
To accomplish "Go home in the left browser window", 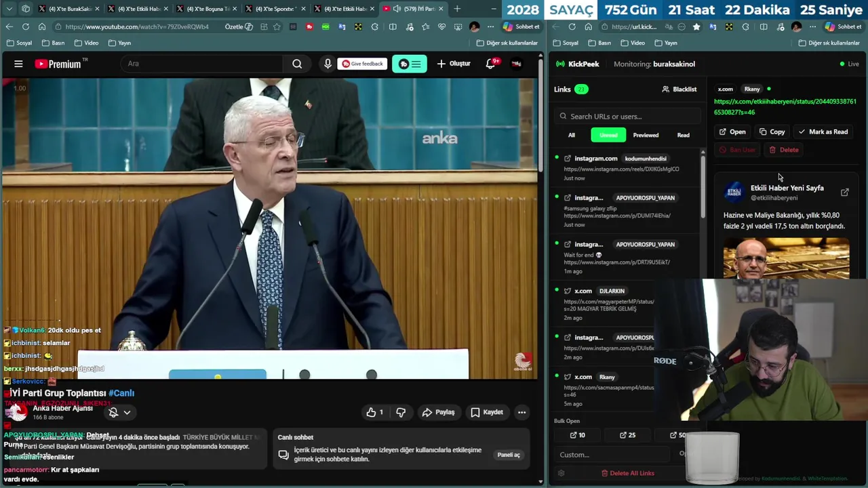I will 41,26.
